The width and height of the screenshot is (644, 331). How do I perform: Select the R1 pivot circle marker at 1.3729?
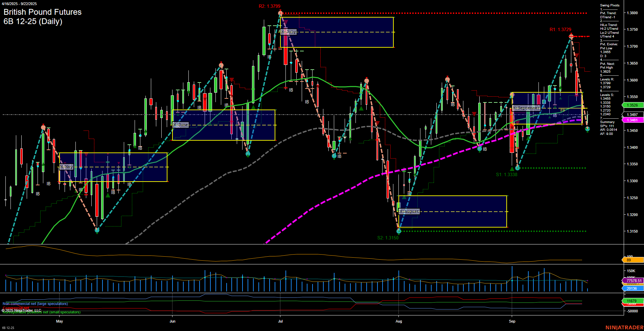pyautogui.click(x=571, y=37)
